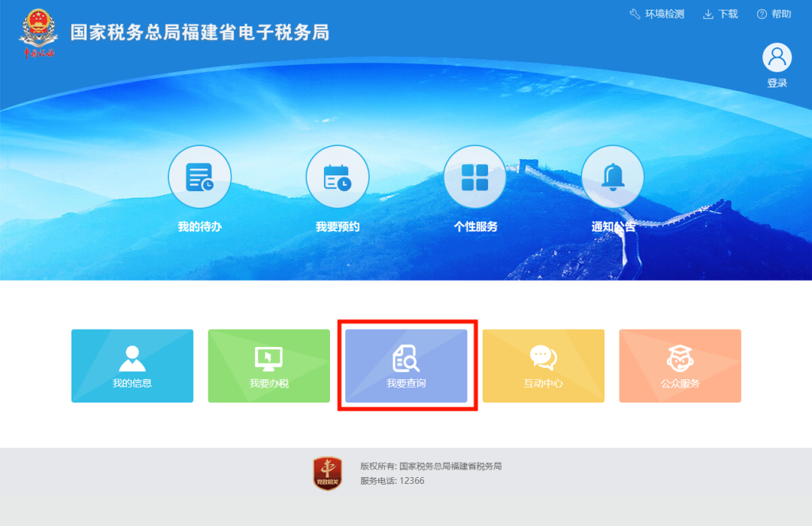812x526 pixels.
Task: Click the 帮助 link text
Action: pos(781,14)
